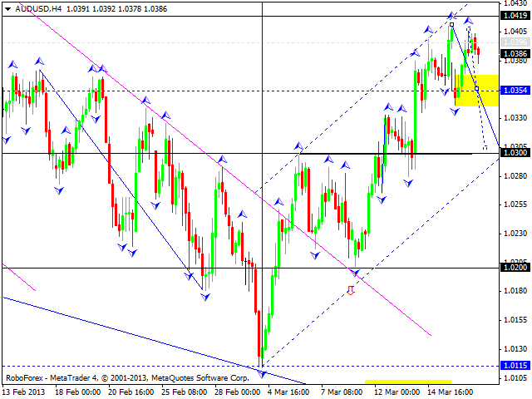Image resolution: width=532 pixels, height=399 pixels.
Task: Click the current price label 1.0386
Action: [515, 53]
